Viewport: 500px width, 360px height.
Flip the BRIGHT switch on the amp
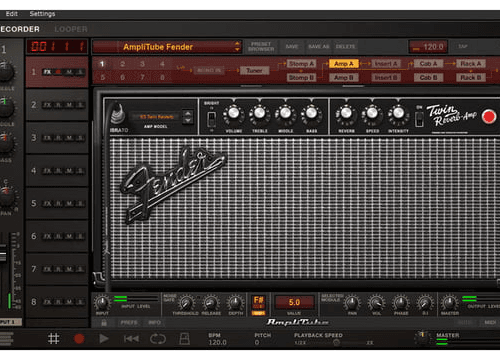point(211,119)
